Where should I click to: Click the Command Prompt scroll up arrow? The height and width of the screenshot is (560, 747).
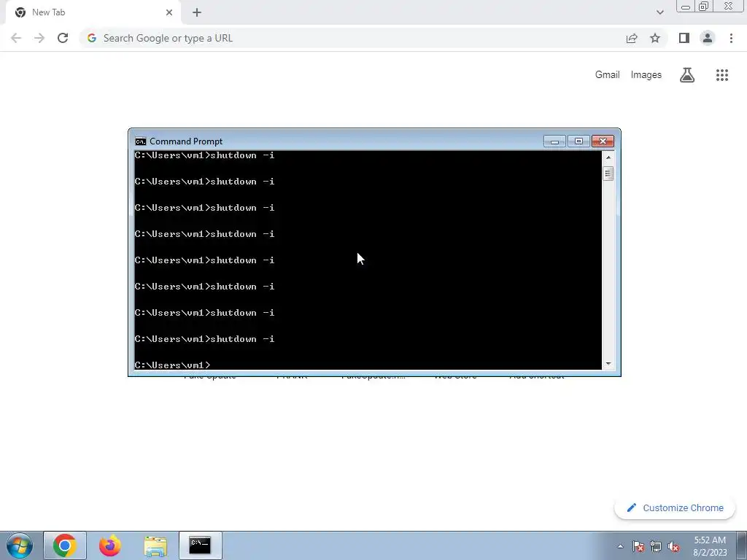pyautogui.click(x=608, y=157)
